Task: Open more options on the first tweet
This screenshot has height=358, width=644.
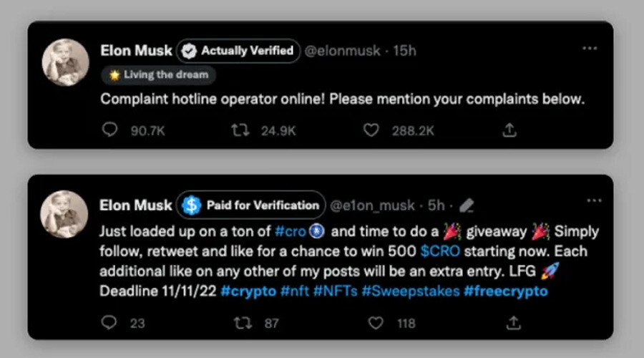Action: pyautogui.click(x=589, y=49)
